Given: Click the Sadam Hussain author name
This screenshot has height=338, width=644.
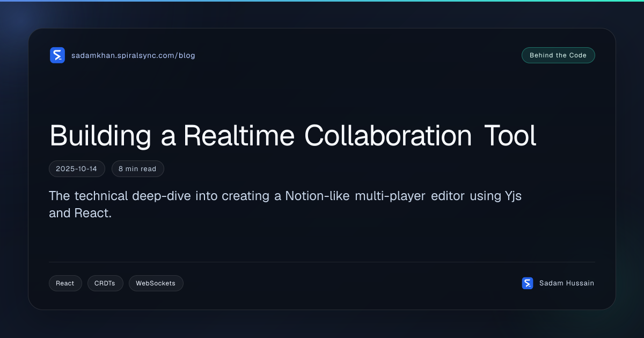Looking at the screenshot, I should (567, 283).
